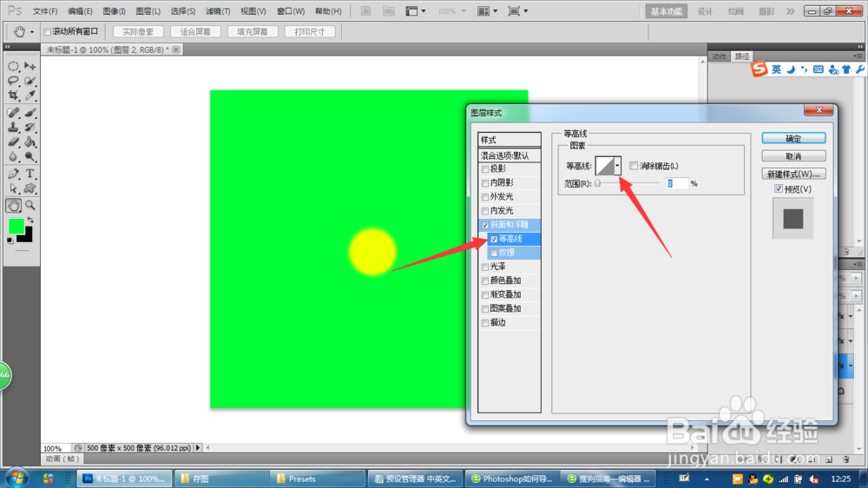
Task: Select the Type tool
Action: (x=30, y=174)
